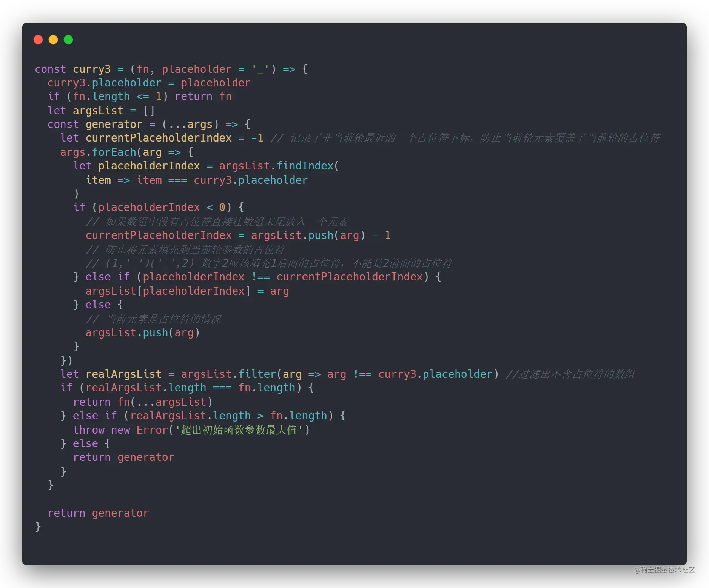Click the error string '超出初始函数参数最大值'
The width and height of the screenshot is (709, 588).
coord(239,430)
